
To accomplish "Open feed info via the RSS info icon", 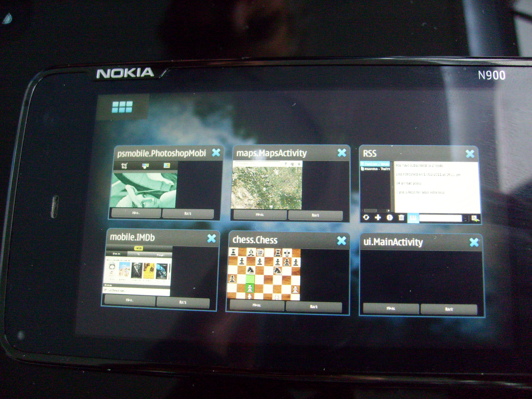I will 390,218.
